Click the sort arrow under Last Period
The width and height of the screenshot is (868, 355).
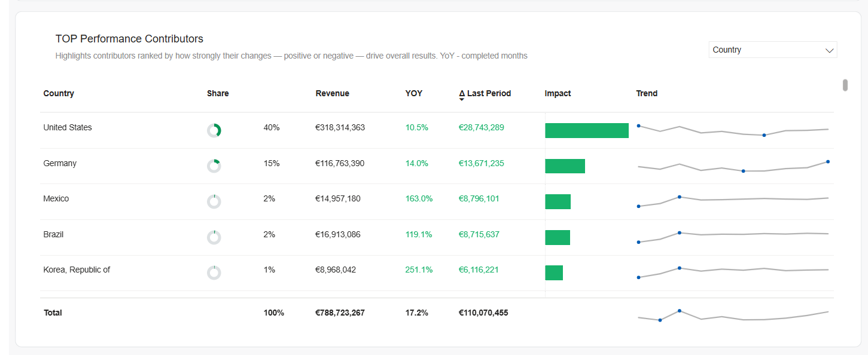[462, 100]
